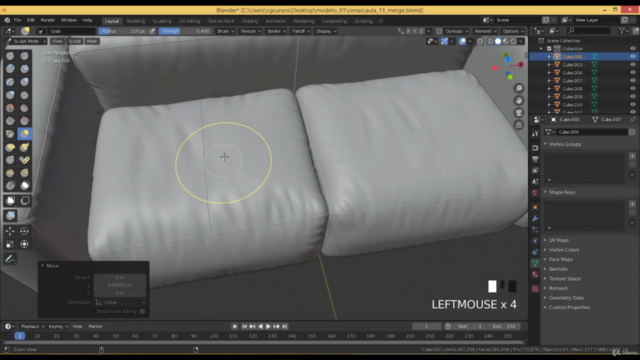This screenshot has height=360, width=640.
Task: Adjust the brush Radius slider
Action: [x=123, y=31]
